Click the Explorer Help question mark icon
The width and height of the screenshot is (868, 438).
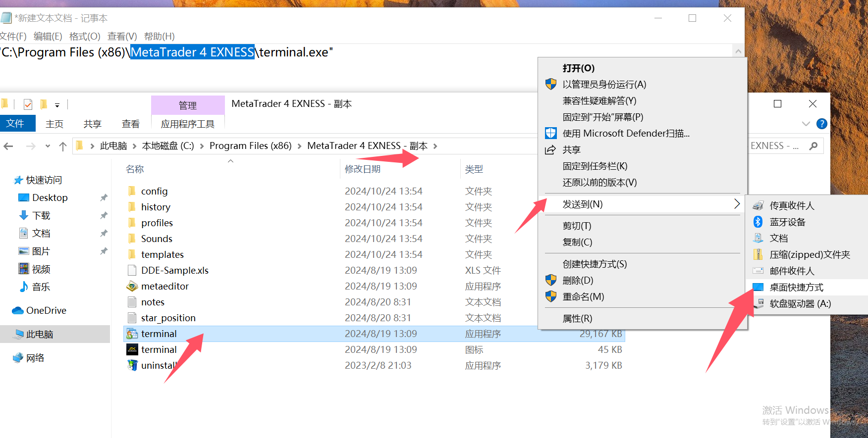[x=821, y=124]
